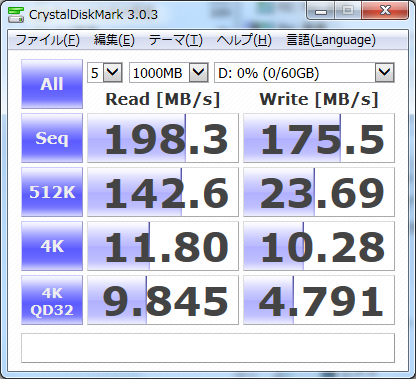Select the 512K read result 142.6

click(x=163, y=192)
